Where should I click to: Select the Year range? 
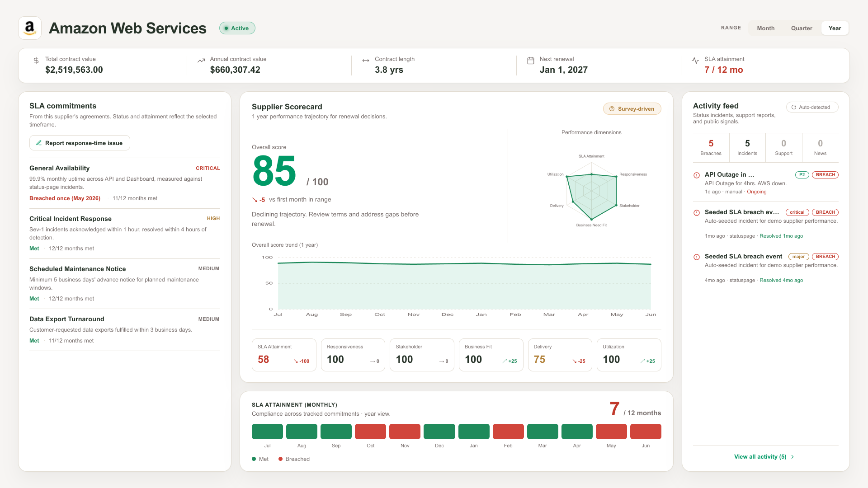[x=835, y=28]
